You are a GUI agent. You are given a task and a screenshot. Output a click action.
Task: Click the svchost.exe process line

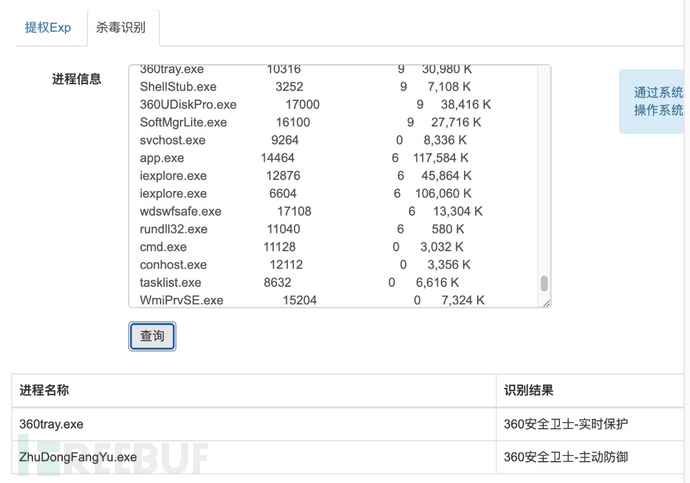[x=303, y=140]
